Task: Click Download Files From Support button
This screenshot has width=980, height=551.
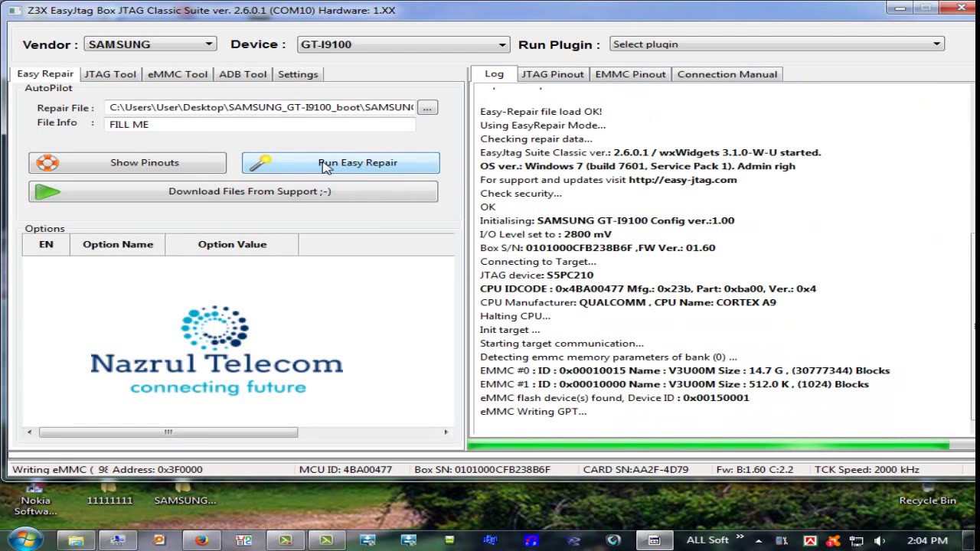Action: pos(234,191)
